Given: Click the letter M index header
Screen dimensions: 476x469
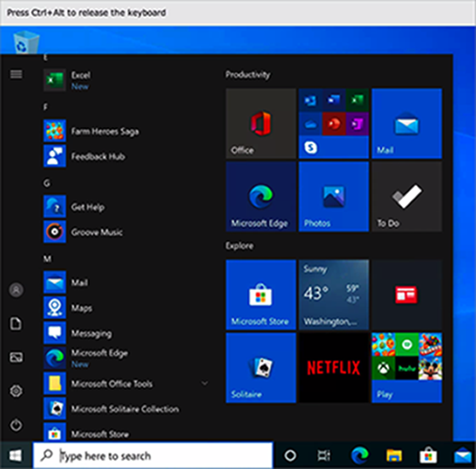Looking at the screenshot, I should pyautogui.click(x=47, y=259).
